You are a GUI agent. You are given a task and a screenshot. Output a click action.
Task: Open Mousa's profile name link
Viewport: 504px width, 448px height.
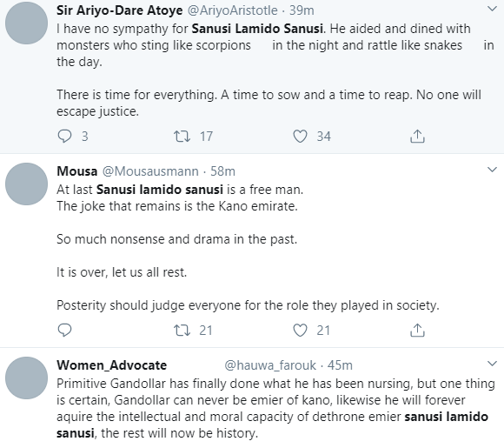point(76,171)
